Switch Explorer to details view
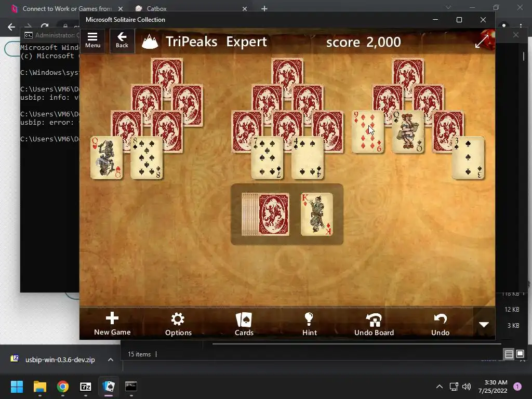Screen dimensions: 532x399 (x=509, y=354)
